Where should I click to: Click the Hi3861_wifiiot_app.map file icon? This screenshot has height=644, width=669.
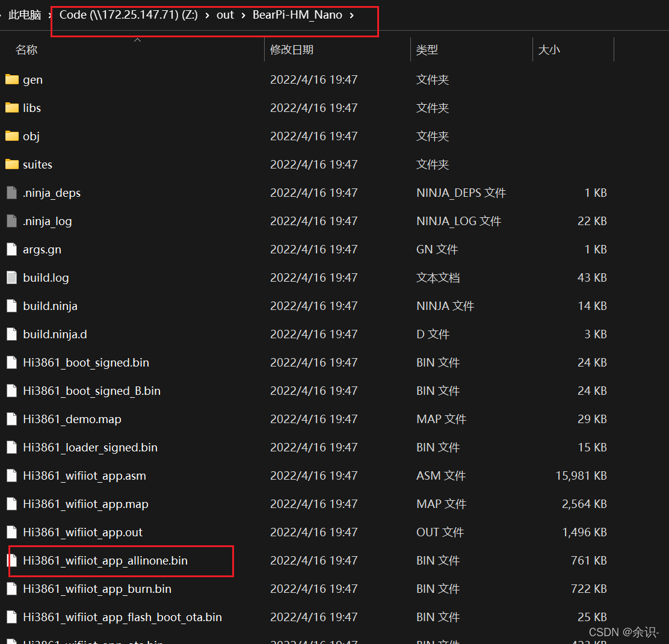point(12,504)
